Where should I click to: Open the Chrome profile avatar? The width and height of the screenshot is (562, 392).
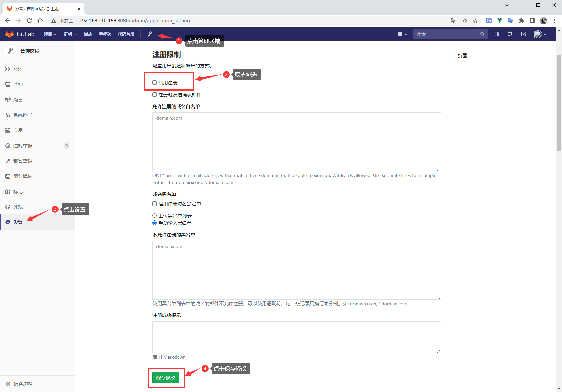pyautogui.click(x=543, y=21)
